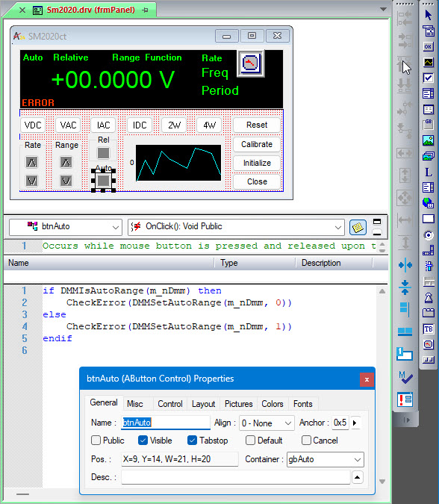Pick the image control tool with mountain picture
439x504 pixels.
click(x=428, y=140)
